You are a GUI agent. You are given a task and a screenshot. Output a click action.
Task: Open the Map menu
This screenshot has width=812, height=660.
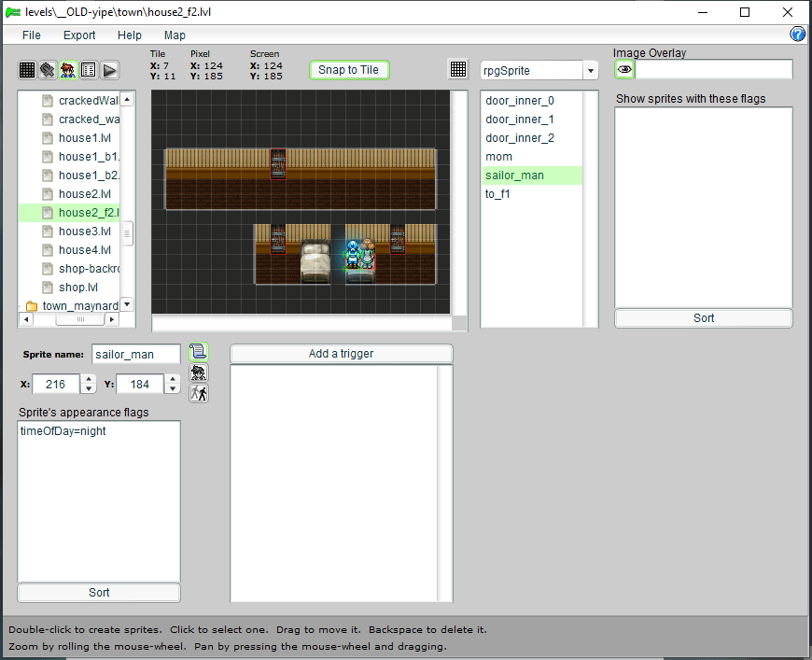(x=175, y=35)
